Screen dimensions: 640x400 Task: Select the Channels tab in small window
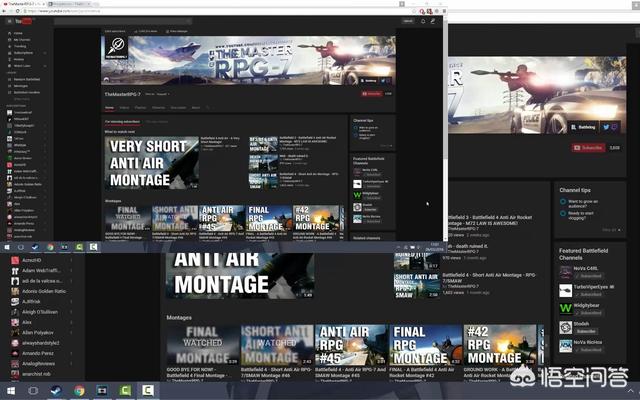(158, 108)
